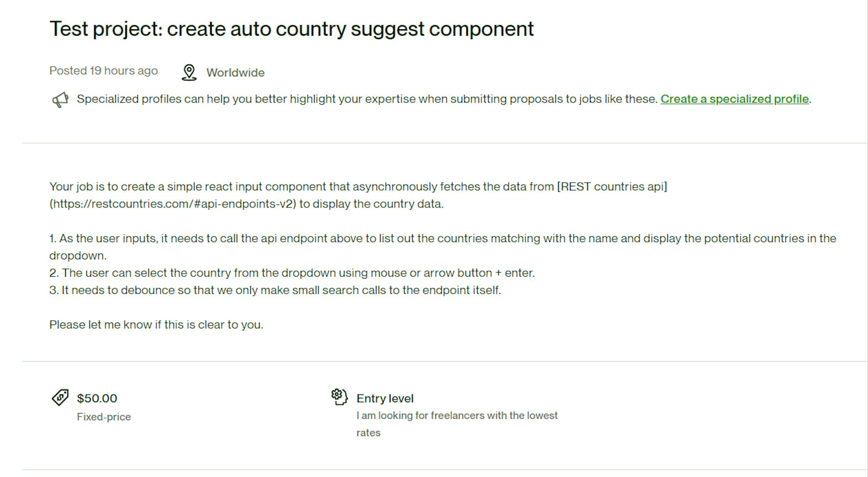Click the Please let me know sentence
The width and height of the screenshot is (868, 477).
[156, 325]
